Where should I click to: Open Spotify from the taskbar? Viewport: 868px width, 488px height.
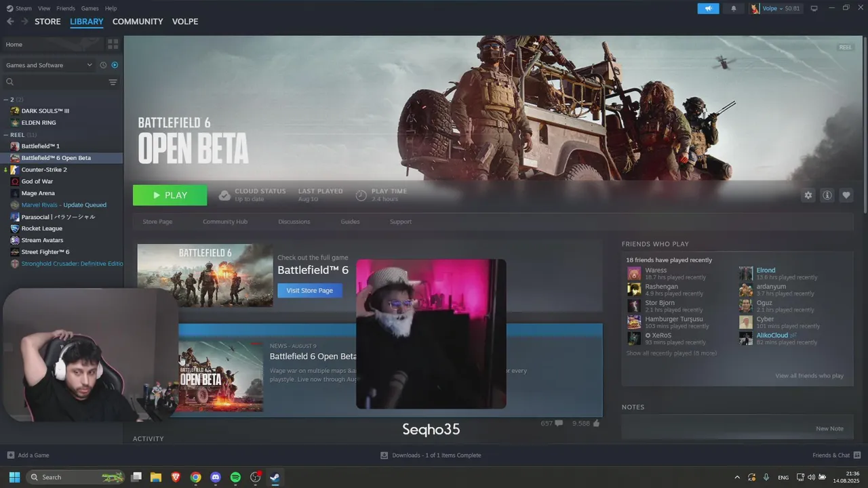click(x=235, y=477)
